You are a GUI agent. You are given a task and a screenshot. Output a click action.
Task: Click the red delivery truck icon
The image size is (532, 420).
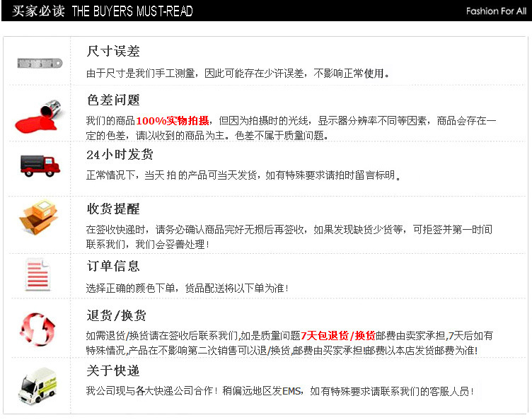click(x=40, y=165)
